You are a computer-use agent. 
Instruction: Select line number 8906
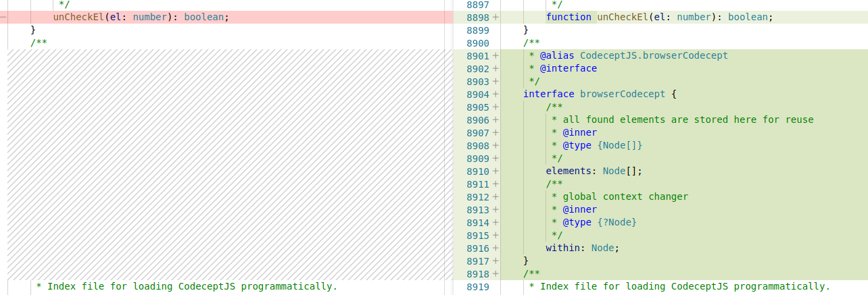477,119
